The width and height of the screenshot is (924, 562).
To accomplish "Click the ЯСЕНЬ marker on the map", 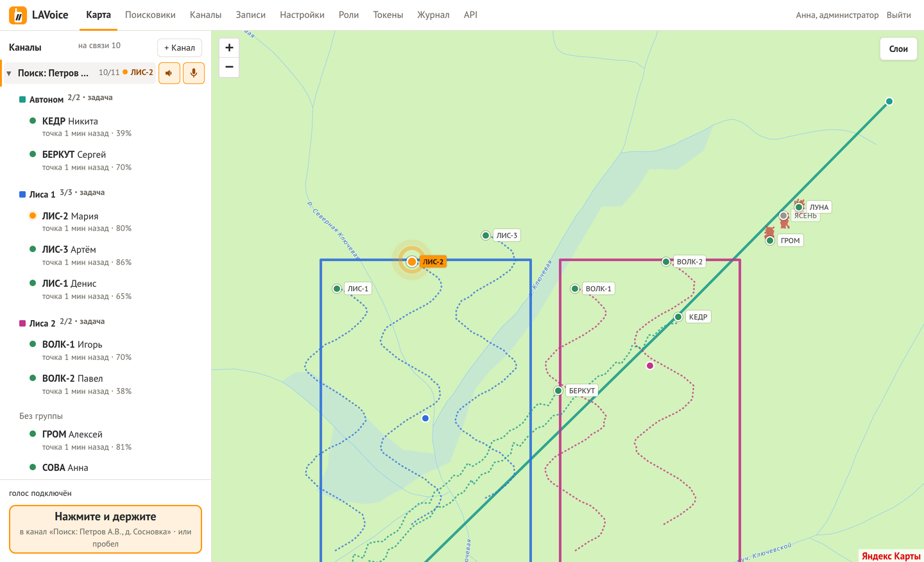I will point(783,216).
